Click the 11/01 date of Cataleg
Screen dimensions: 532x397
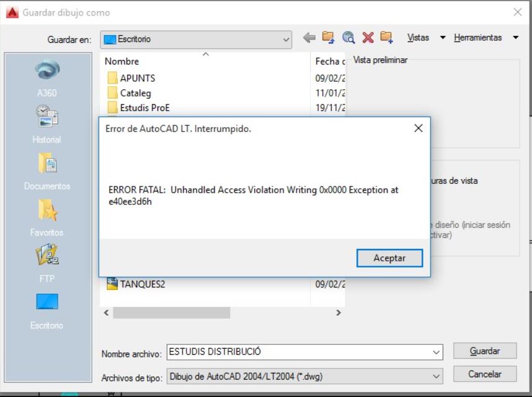click(330, 93)
